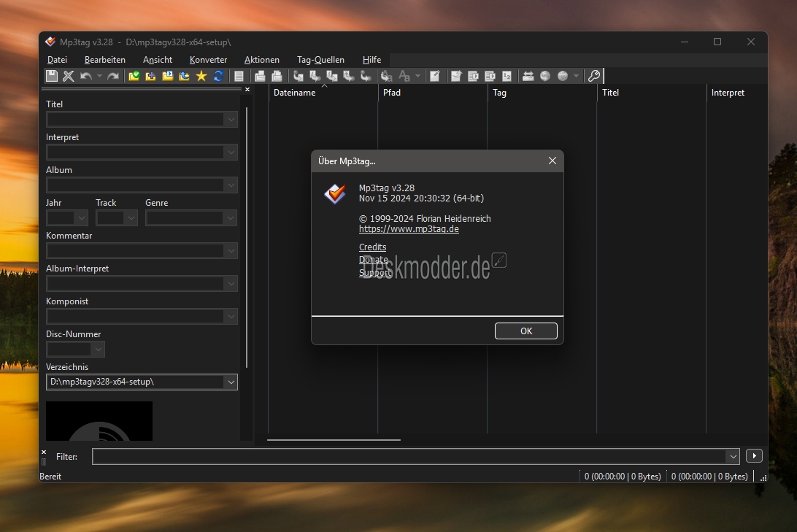
Task: Close the tag panel with its small x
Action: (247, 90)
